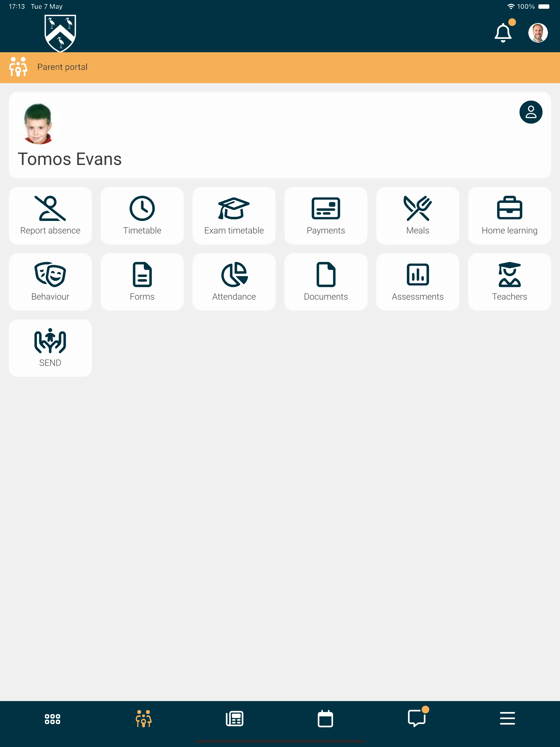This screenshot has height=747, width=560.
Task: Expand the hamburger menu options
Action: (x=507, y=719)
